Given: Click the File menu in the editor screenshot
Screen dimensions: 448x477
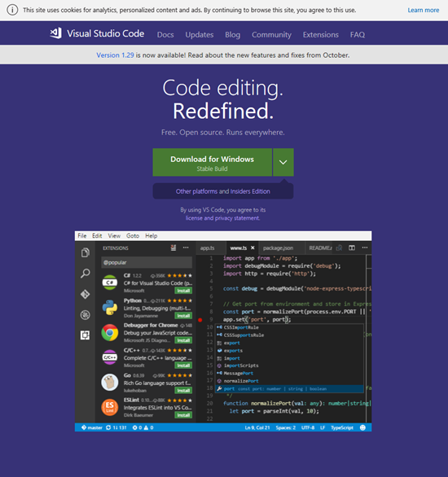Looking at the screenshot, I should (x=82, y=236).
